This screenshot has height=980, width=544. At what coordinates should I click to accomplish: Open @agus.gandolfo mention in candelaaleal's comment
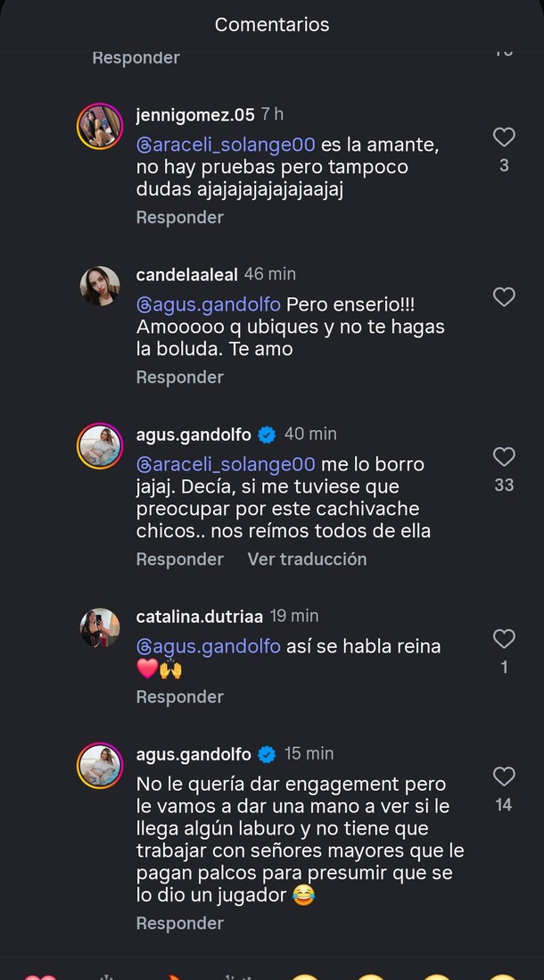(x=208, y=304)
